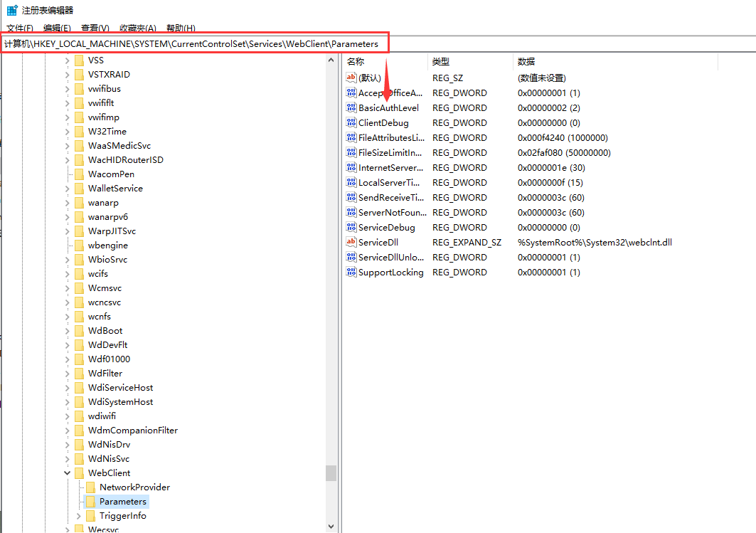This screenshot has height=533, width=756.
Task: Click the (默认) string value icon
Action: coord(352,78)
